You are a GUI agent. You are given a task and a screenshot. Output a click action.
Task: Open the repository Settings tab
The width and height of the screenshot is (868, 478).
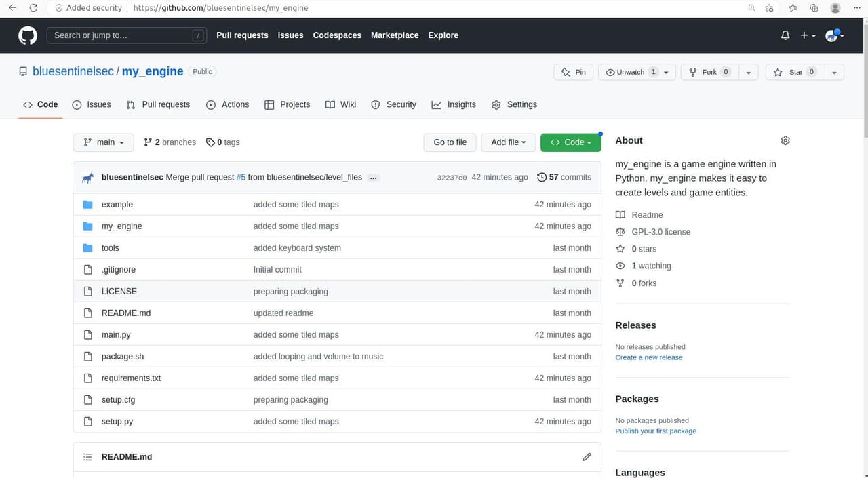(514, 104)
